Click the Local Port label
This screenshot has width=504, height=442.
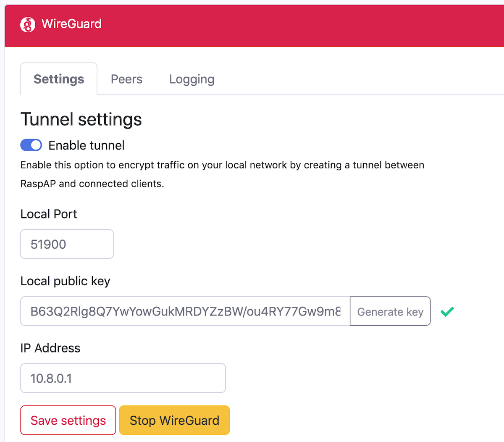(x=48, y=214)
